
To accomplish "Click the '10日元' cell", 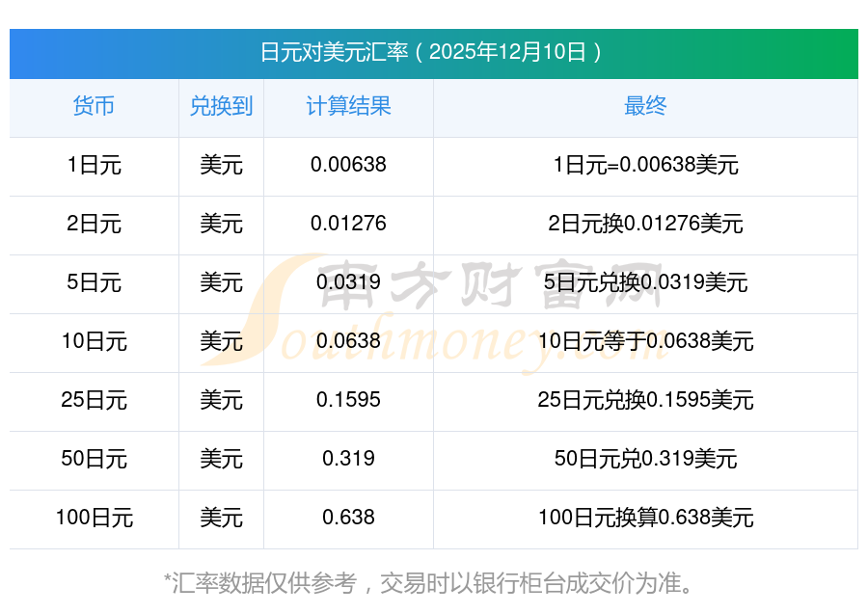I will pyautogui.click(x=94, y=341).
